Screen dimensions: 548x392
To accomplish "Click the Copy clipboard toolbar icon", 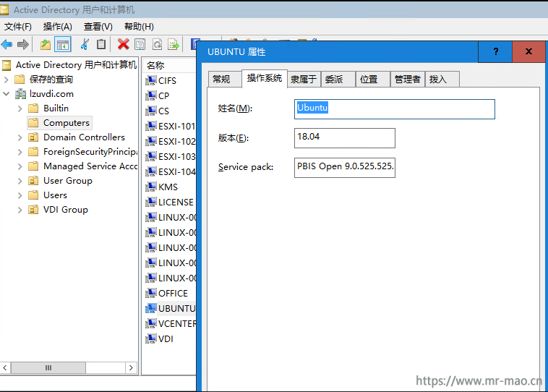I will tap(101, 44).
